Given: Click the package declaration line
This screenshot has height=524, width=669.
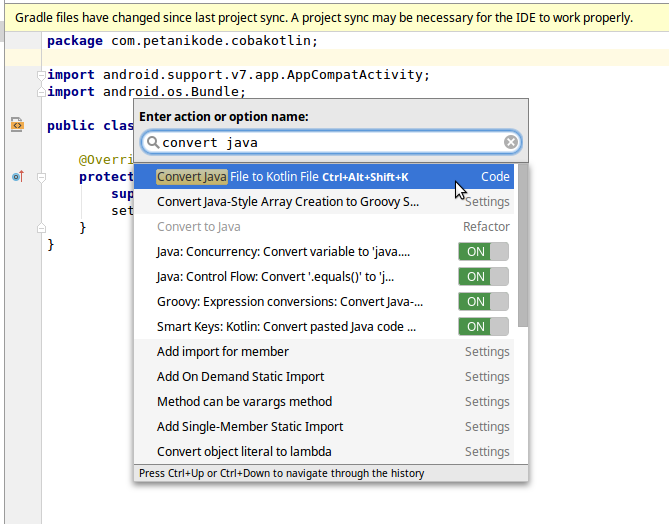Looking at the screenshot, I should (x=183, y=41).
